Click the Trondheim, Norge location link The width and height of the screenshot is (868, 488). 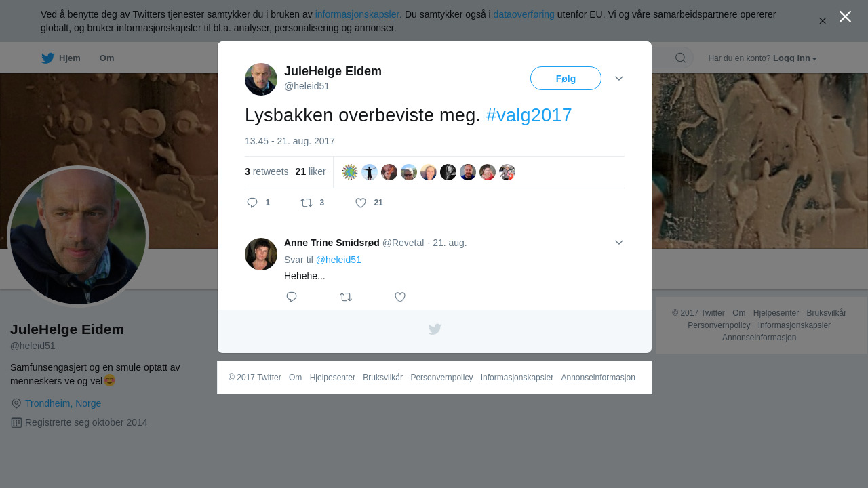pos(63,403)
